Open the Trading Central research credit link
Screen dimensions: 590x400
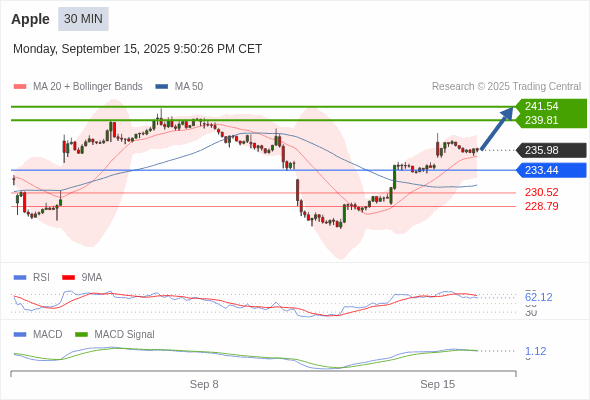[506, 87]
